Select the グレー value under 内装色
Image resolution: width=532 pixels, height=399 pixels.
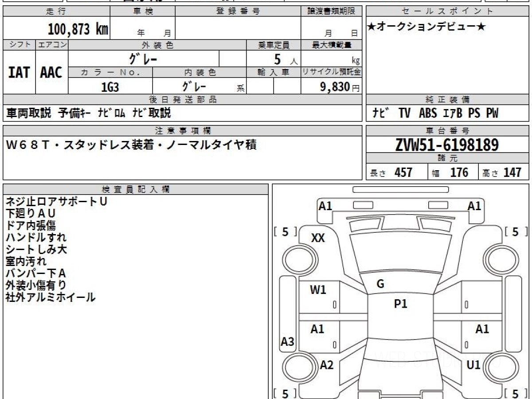[x=194, y=86]
